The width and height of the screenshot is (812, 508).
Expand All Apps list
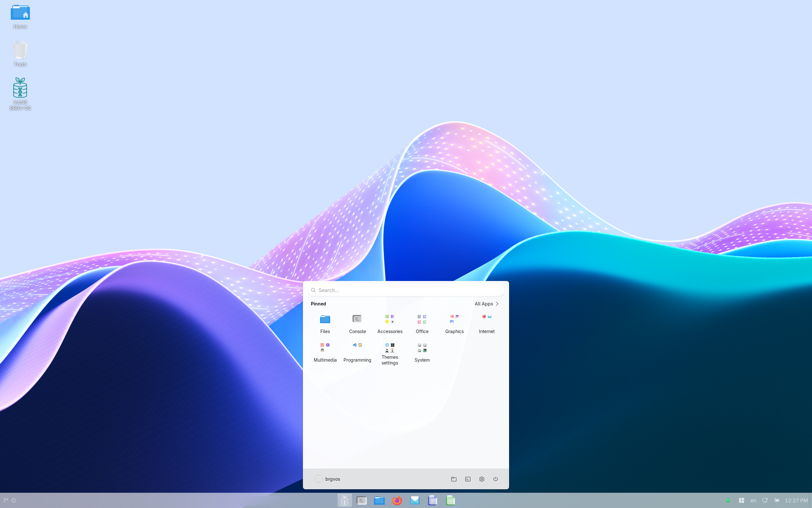[487, 304]
